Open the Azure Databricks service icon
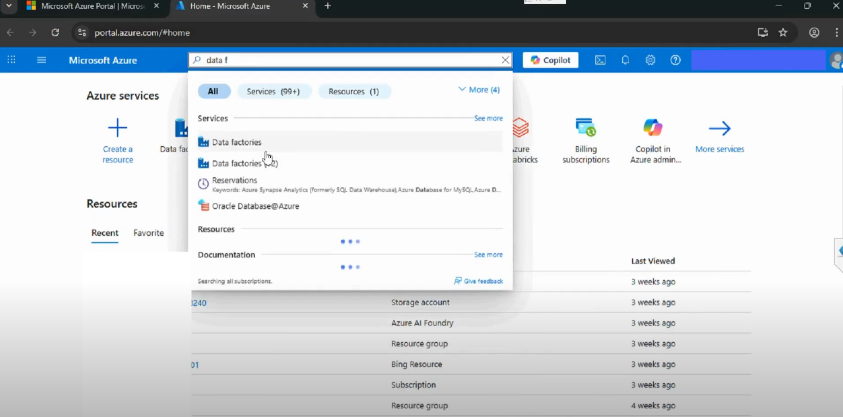Image resolution: width=843 pixels, height=417 pixels. point(520,128)
